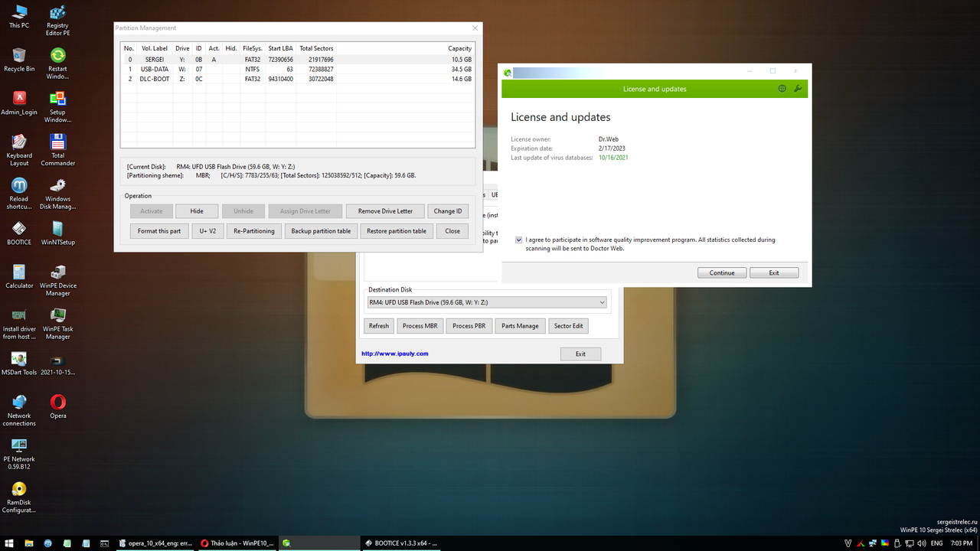Screen dimensions: 980x551
Task: Open Keyboard Layout desktop icon
Action: click(19, 151)
